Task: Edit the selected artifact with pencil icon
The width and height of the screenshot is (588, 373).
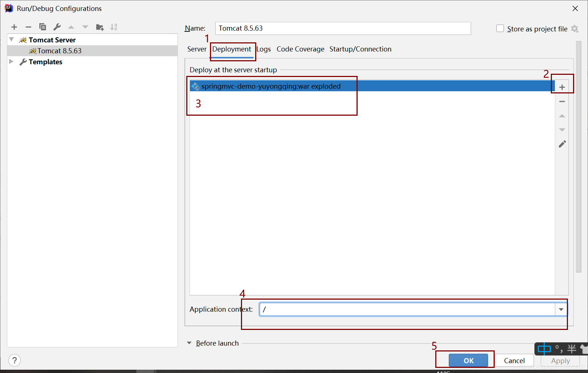Action: pyautogui.click(x=562, y=144)
